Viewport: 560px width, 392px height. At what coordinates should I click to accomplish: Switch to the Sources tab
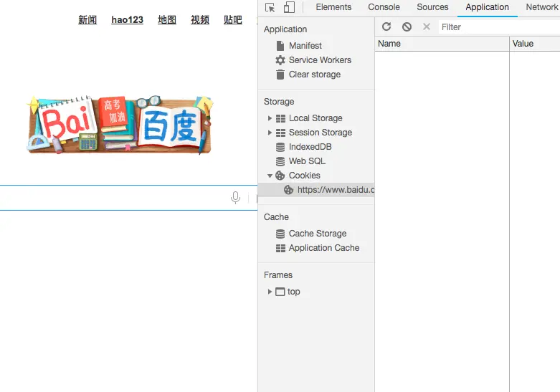coord(432,7)
